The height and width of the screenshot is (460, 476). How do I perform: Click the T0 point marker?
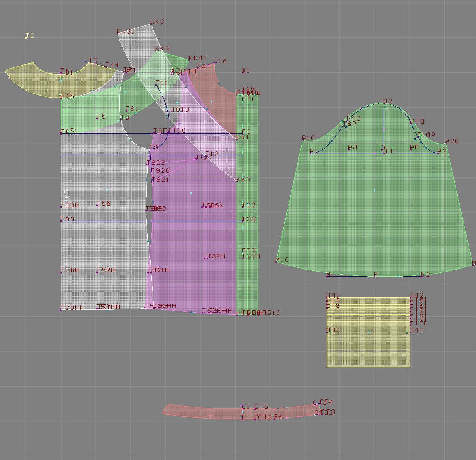click(x=26, y=37)
